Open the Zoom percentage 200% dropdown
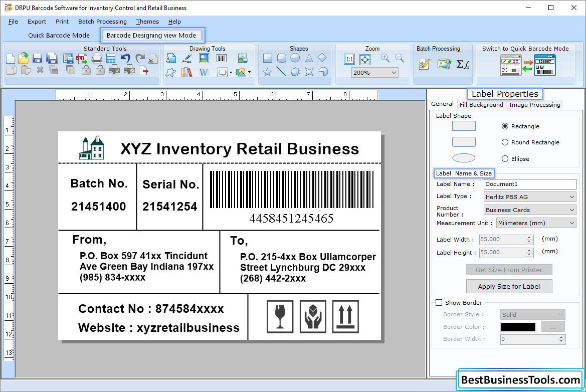Image resolution: width=586 pixels, height=392 pixels. [374, 73]
